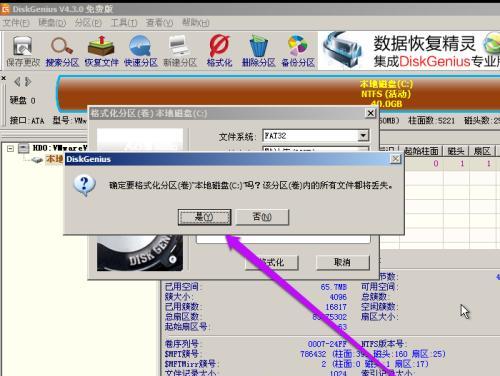
Task: Click the Search Partition (搜索分区) toolbar icon
Action: coord(62,51)
